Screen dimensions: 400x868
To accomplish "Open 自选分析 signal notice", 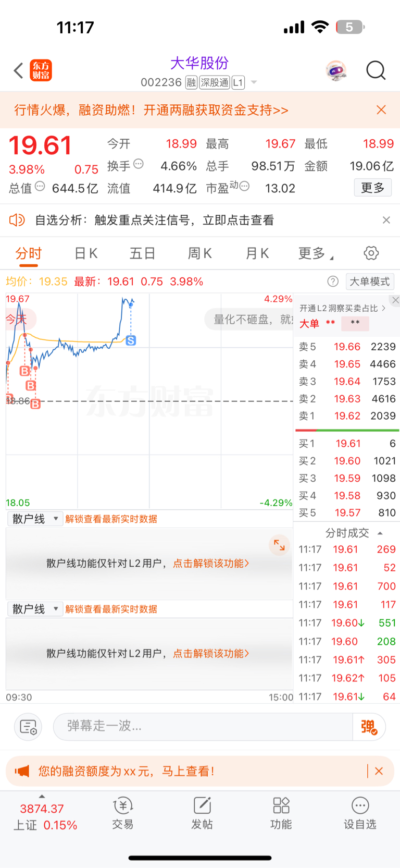I will pos(154,220).
